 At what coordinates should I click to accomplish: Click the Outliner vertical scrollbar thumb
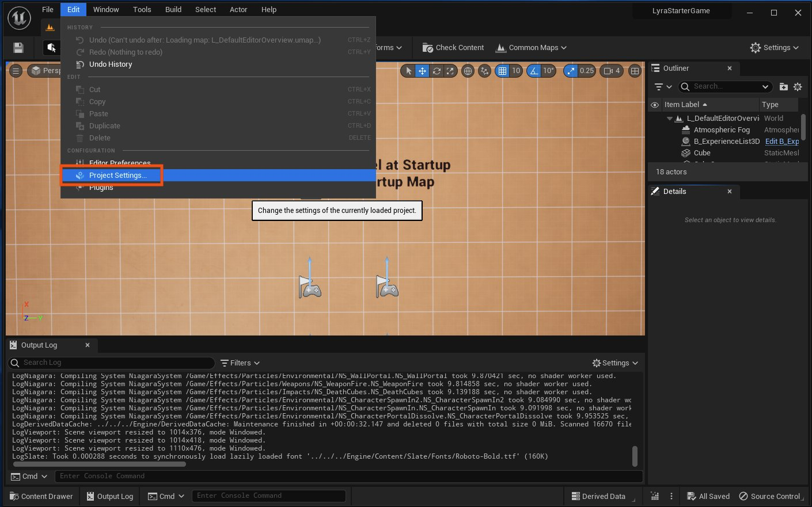coord(803,127)
